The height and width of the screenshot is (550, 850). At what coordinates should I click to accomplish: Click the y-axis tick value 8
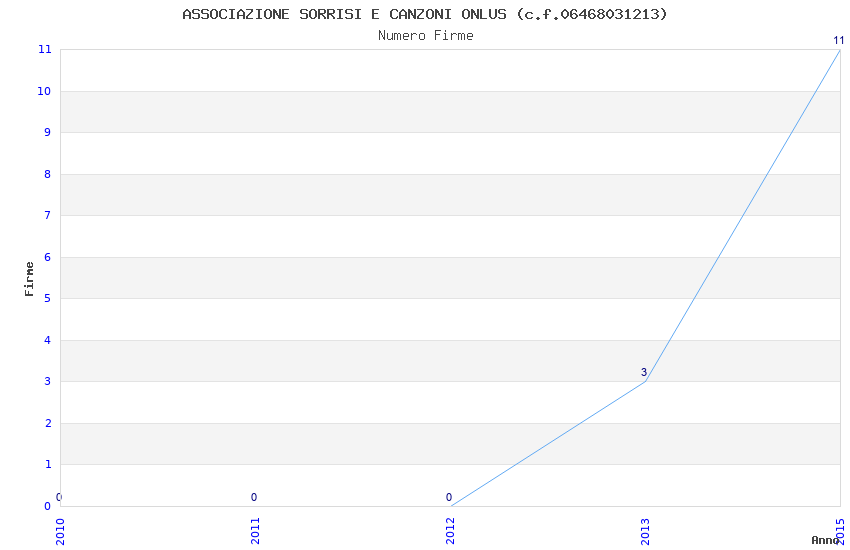click(48, 174)
